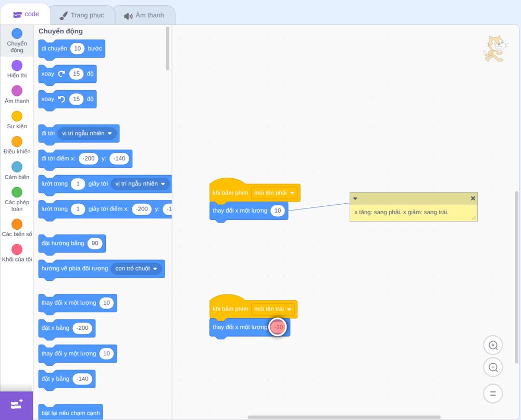
Task: Click the 'bật lại nếu chạm cạnh' block
Action: [70, 412]
